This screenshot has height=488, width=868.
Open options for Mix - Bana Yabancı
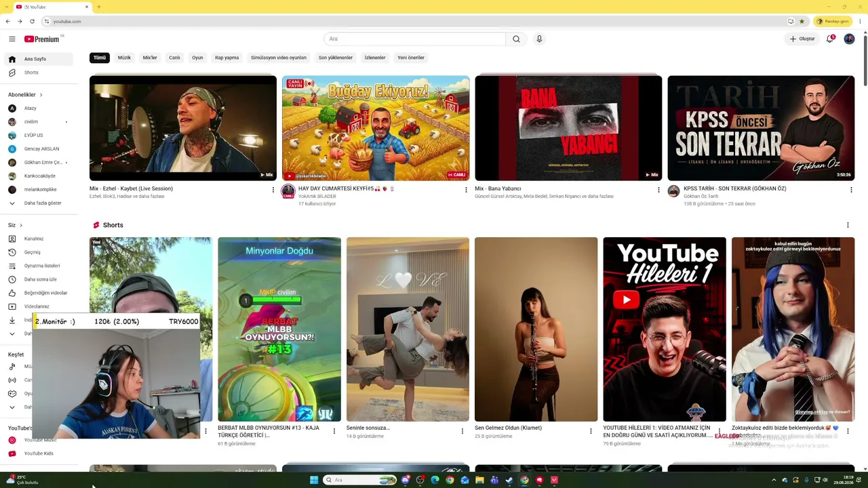(x=658, y=190)
